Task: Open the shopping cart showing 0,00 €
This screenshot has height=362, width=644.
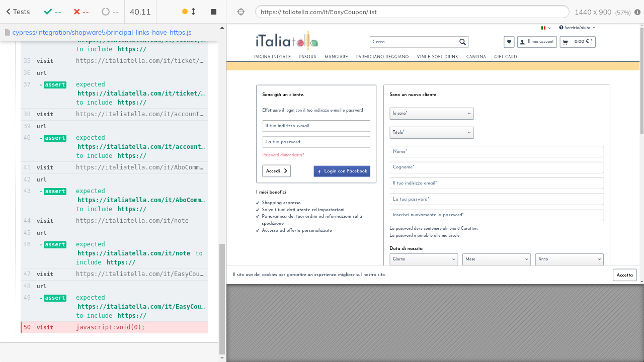Action: point(578,42)
